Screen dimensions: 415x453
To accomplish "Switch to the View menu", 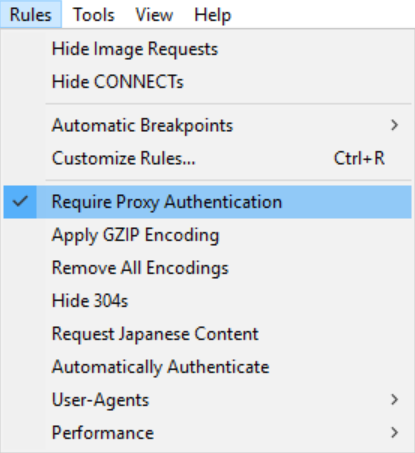I will pyautogui.click(x=154, y=15).
